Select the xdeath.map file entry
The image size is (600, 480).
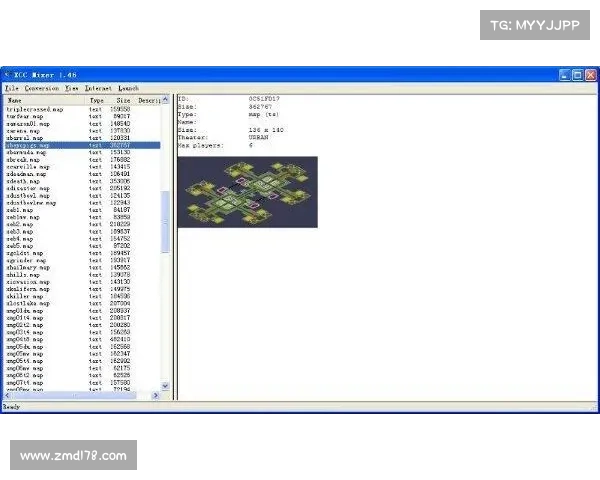point(22,182)
